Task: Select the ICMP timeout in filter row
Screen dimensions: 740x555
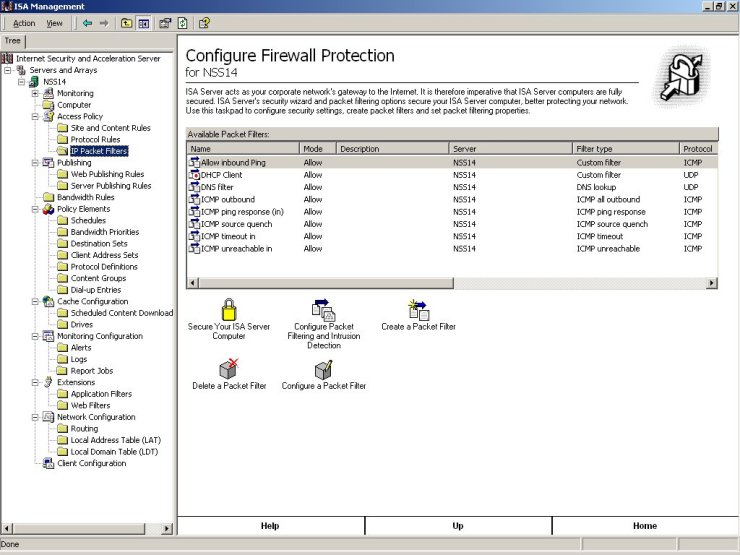Action: click(452, 236)
